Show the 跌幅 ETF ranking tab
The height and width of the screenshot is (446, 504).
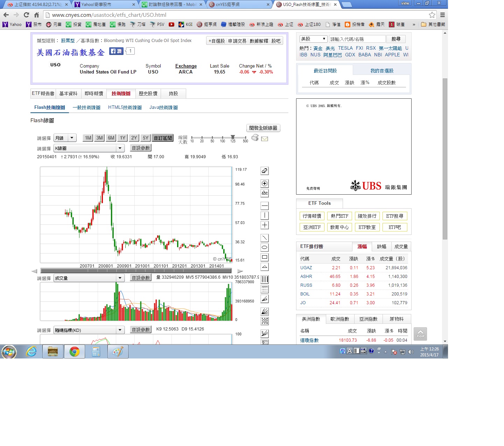381,246
